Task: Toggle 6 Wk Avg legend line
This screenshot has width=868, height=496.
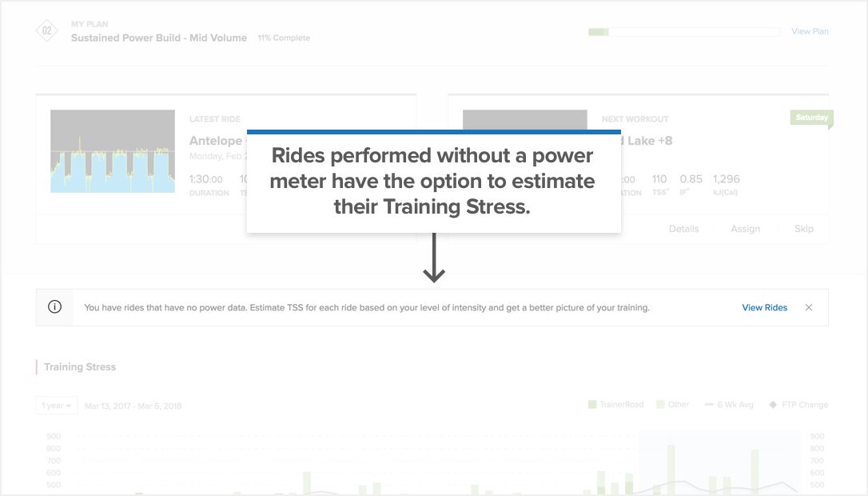Action: coord(729,405)
